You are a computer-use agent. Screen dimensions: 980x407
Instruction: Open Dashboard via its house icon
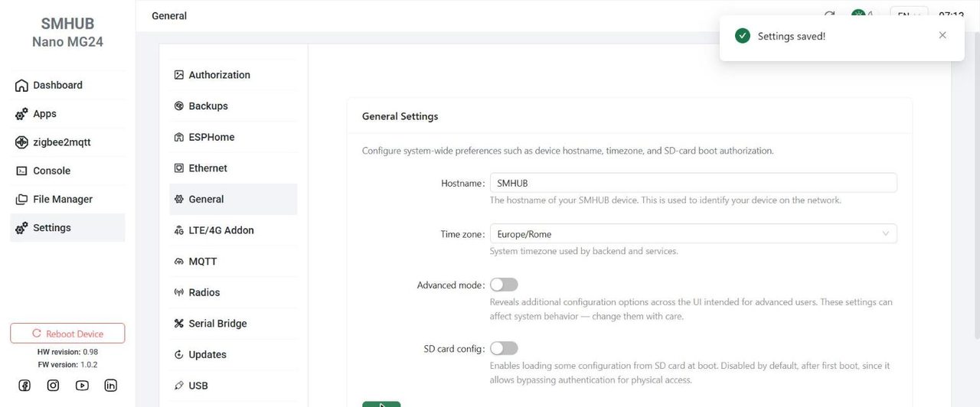click(21, 86)
